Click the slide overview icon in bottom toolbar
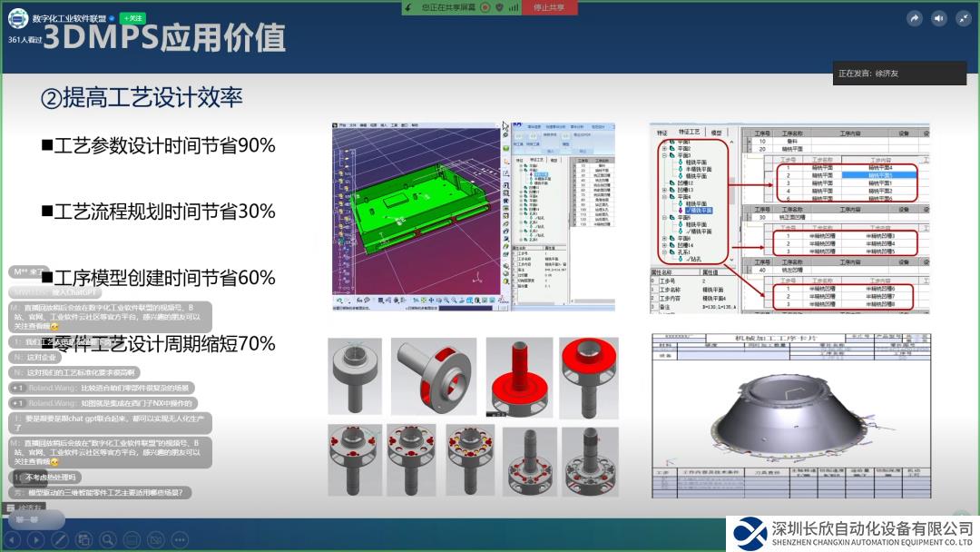Image resolution: width=980 pixels, height=552 pixels. click(x=83, y=539)
